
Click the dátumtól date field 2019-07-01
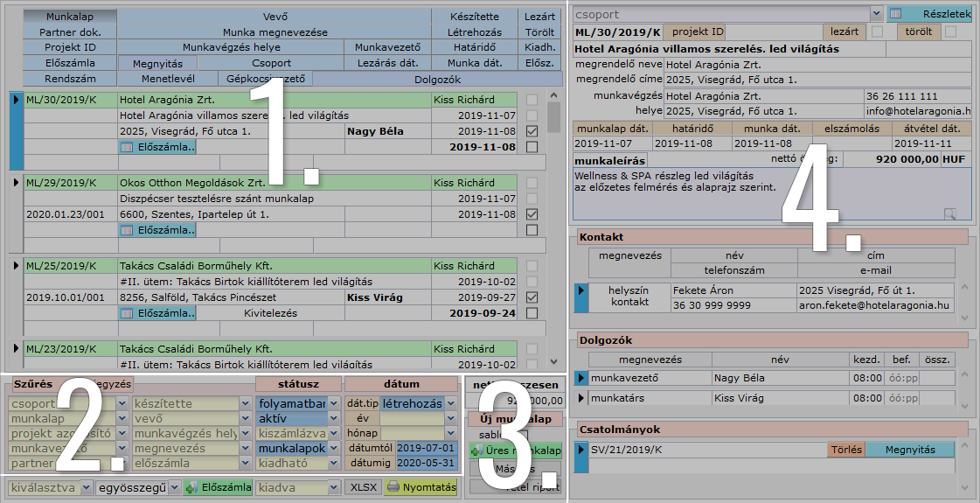pos(426,448)
